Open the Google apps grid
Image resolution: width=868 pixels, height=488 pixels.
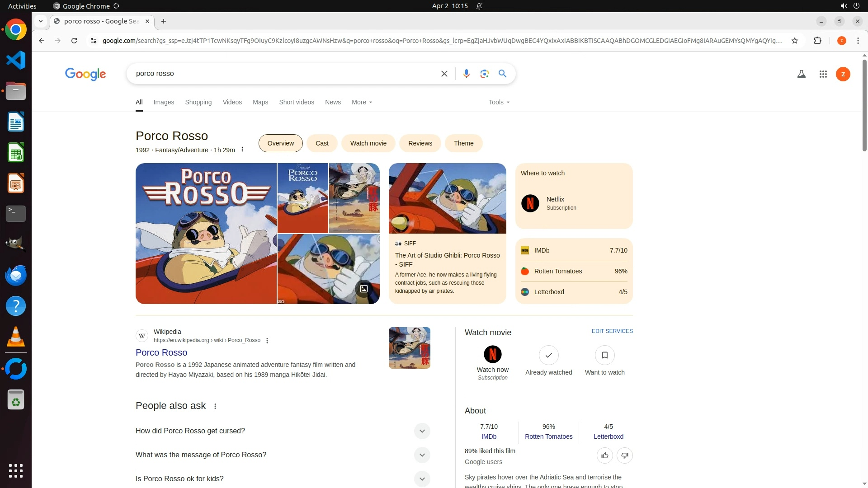(x=823, y=74)
